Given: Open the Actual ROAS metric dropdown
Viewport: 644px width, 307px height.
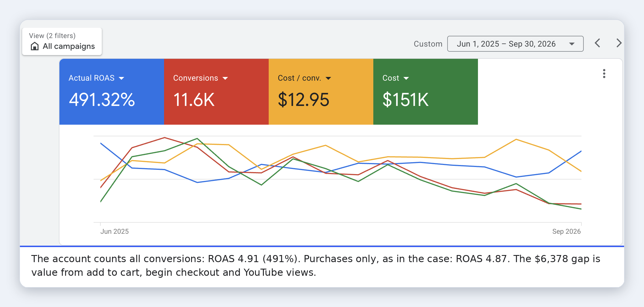Looking at the screenshot, I should [121, 78].
